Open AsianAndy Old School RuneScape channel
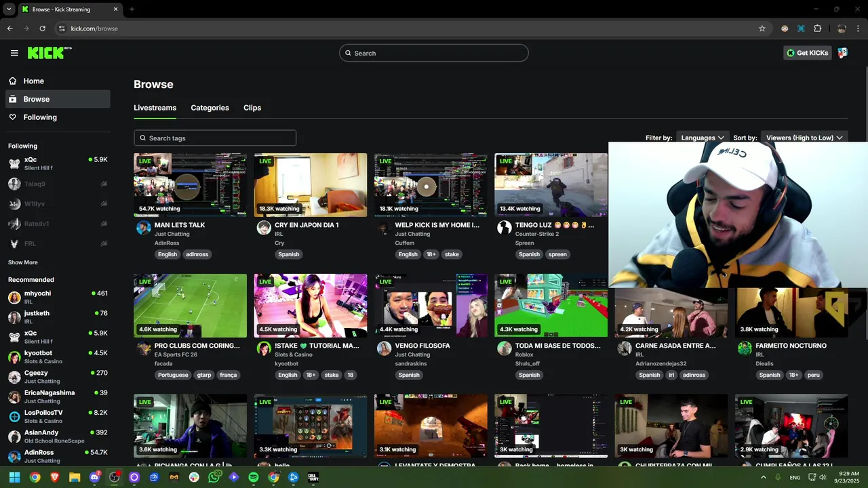The image size is (868, 488). [58, 436]
